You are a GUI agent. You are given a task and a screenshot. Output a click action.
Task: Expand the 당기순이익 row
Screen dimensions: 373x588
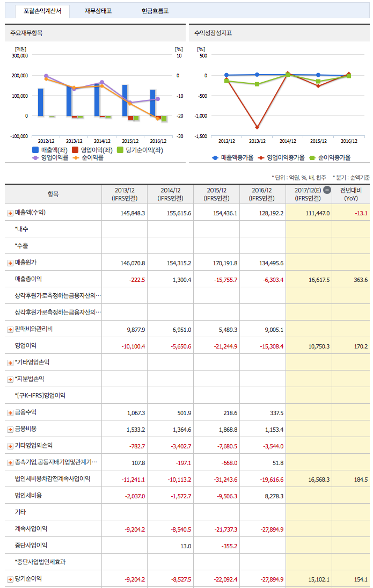[x=10, y=579]
